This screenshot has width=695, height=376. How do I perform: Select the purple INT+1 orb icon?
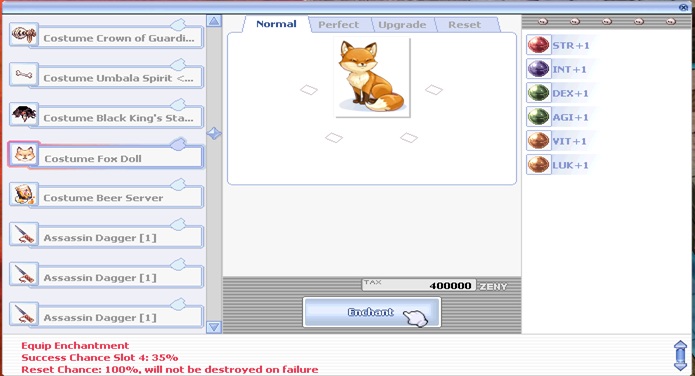click(x=539, y=69)
